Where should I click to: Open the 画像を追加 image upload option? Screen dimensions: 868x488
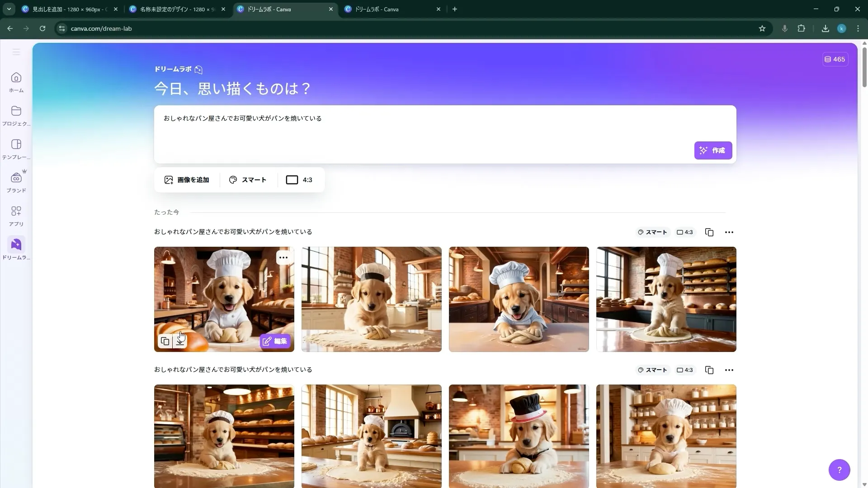[x=187, y=179]
